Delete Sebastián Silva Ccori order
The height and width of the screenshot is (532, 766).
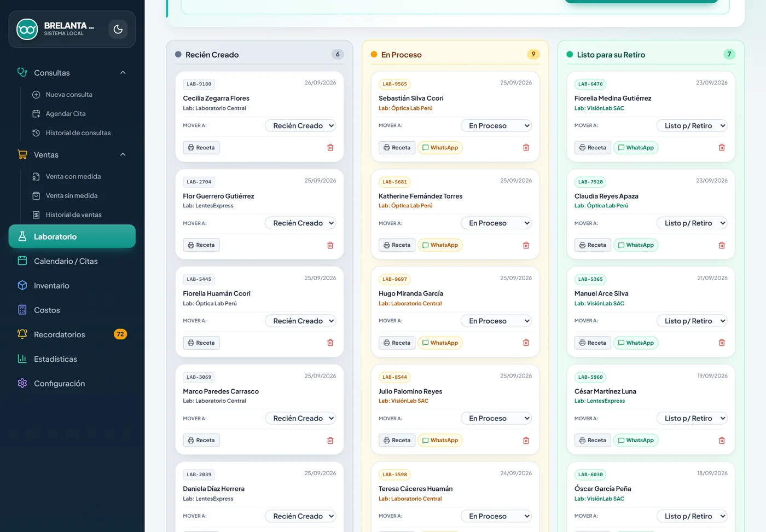(526, 148)
